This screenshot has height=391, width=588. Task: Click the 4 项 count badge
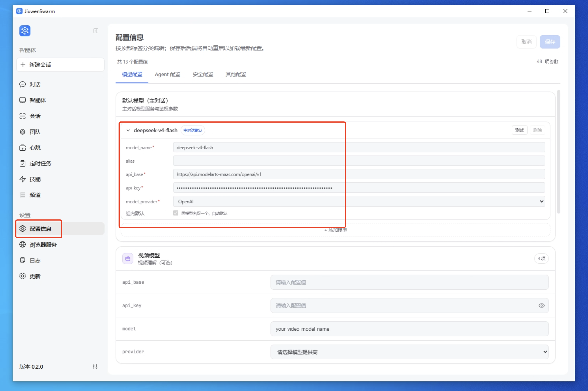coord(541,259)
